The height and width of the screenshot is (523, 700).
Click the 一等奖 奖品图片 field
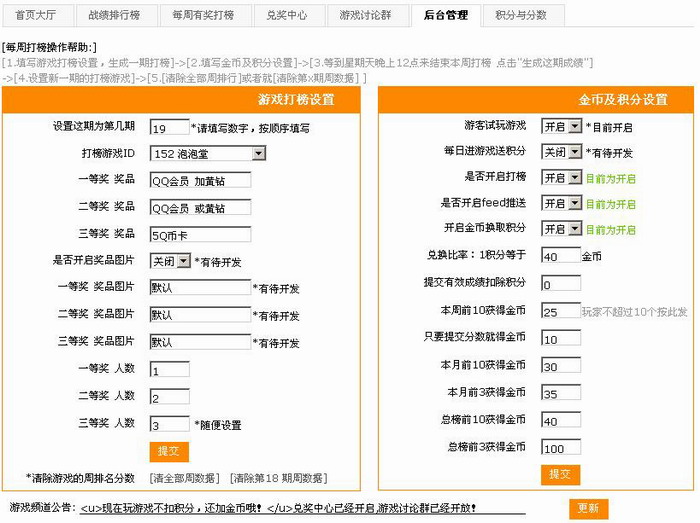click(200, 287)
